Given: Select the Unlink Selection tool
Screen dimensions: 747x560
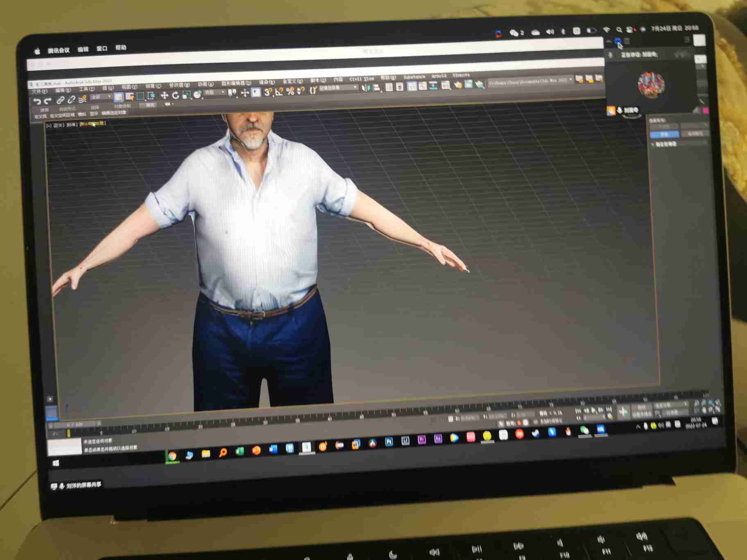Looking at the screenshot, I should pos(71,99).
